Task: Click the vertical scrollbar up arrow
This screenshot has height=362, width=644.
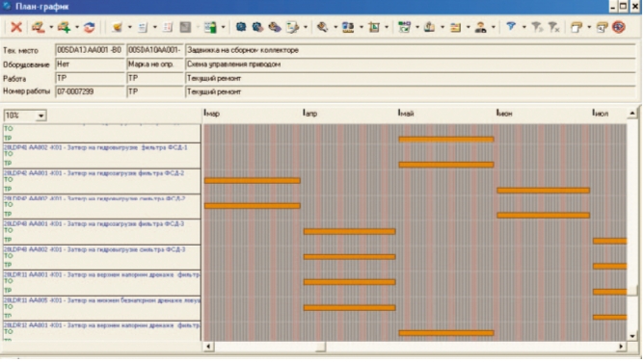Action: click(632, 114)
